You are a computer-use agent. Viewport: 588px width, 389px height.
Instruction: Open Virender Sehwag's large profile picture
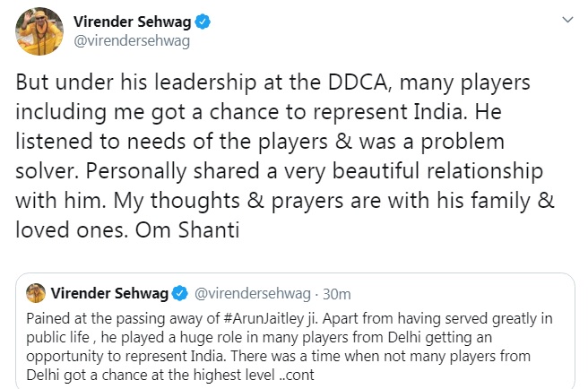(x=39, y=31)
